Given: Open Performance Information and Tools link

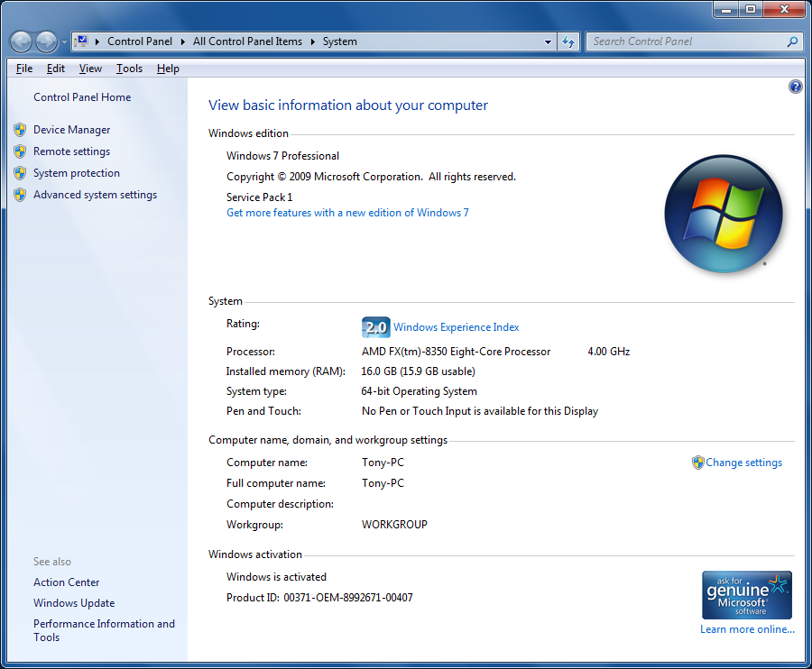Looking at the screenshot, I should click(104, 631).
